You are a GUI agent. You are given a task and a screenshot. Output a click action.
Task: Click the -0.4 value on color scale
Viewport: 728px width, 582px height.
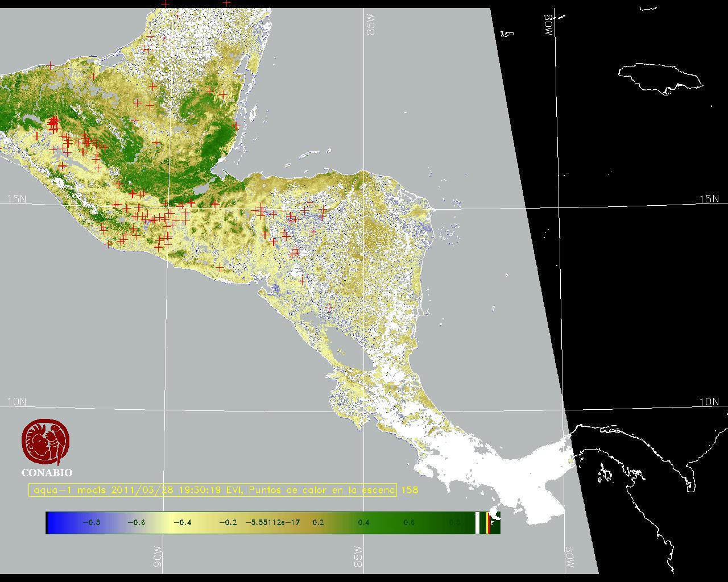pos(182,522)
